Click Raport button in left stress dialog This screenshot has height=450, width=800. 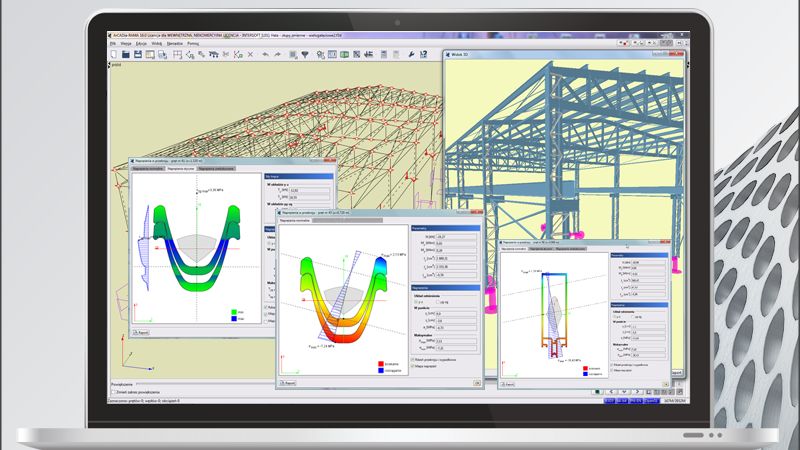(x=141, y=332)
